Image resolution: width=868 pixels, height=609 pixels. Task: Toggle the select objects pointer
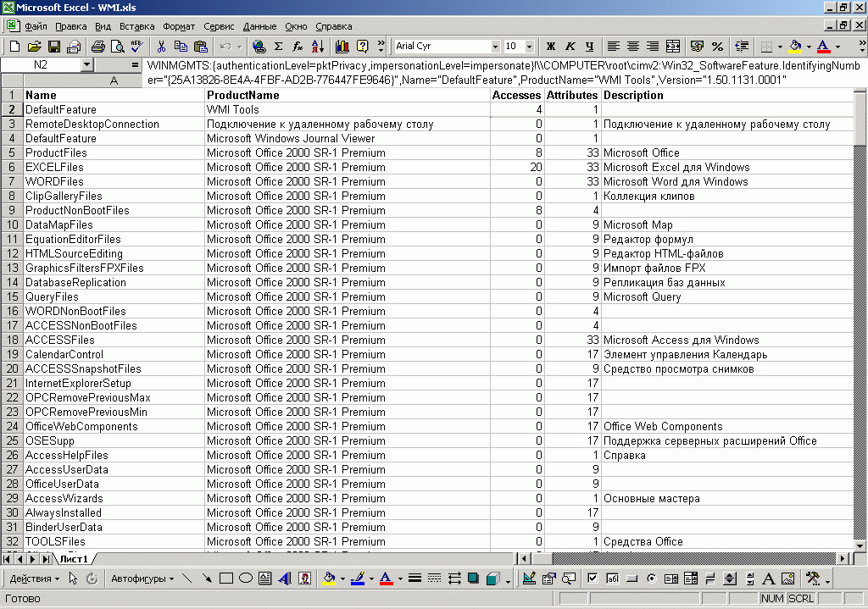coord(73,579)
